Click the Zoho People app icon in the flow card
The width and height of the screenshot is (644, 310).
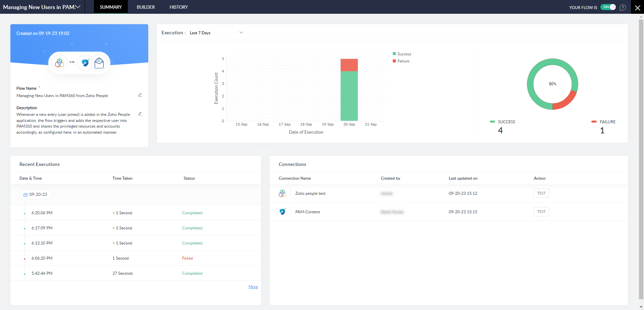tap(59, 63)
